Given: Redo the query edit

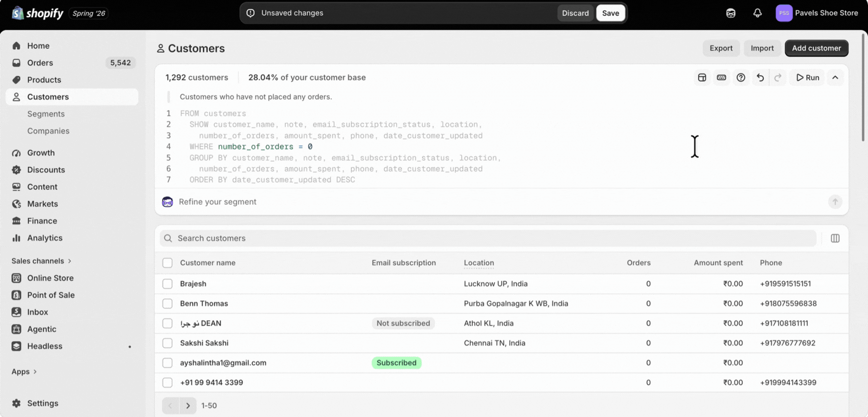Looking at the screenshot, I should click(x=778, y=77).
